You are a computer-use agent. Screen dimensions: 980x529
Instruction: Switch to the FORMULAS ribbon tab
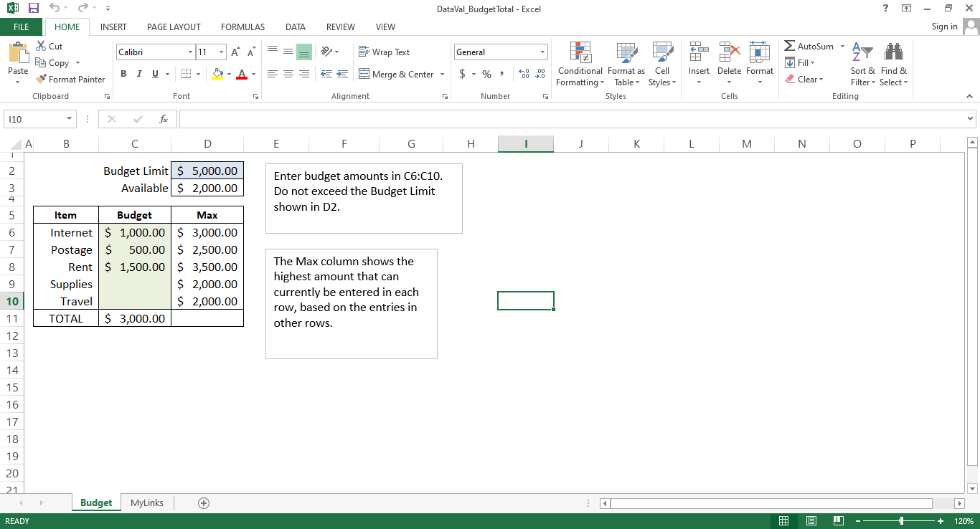(242, 27)
